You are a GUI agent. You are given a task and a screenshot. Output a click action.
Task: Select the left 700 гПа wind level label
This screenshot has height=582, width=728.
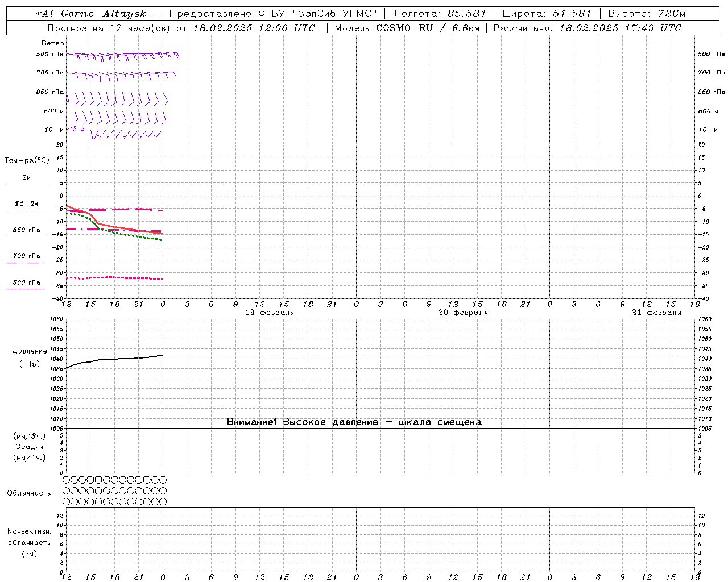pyautogui.click(x=50, y=73)
